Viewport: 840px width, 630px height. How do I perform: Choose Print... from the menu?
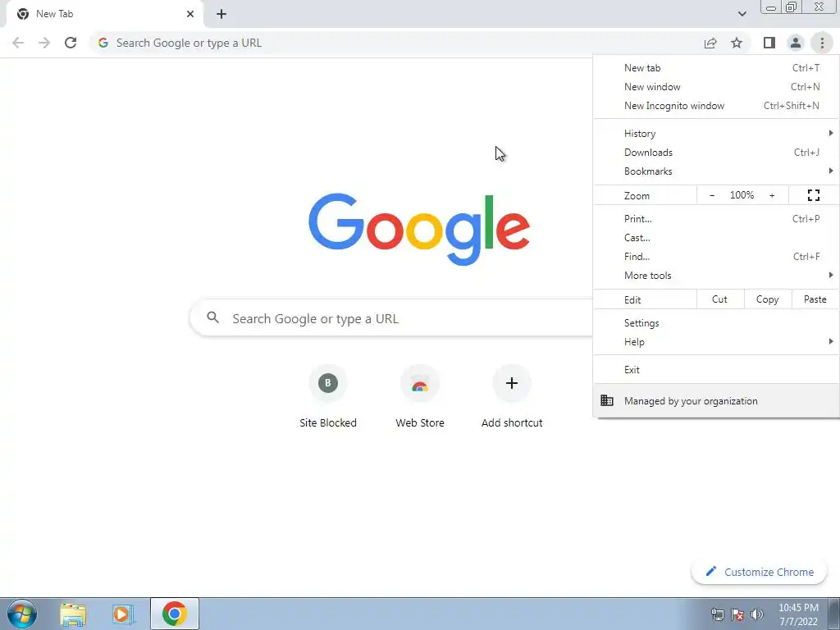click(716, 218)
